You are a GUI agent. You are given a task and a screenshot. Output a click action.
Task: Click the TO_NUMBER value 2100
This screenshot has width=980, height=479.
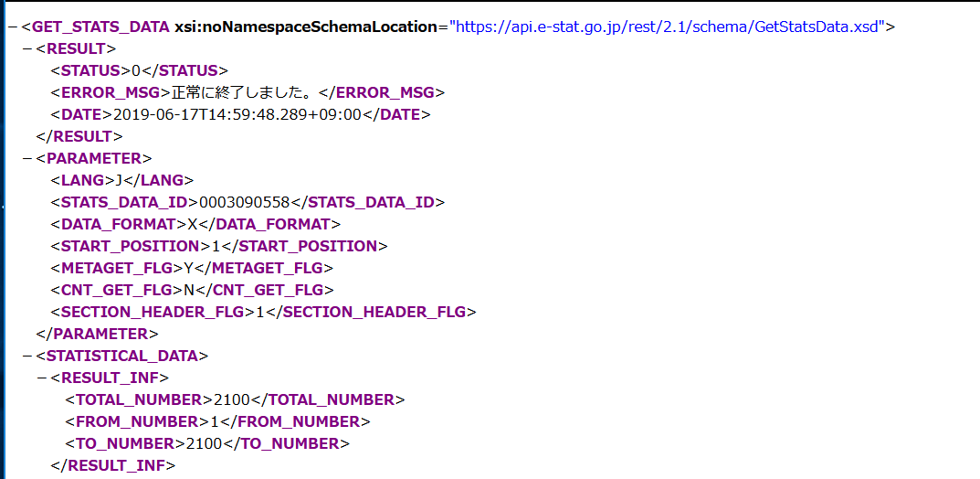pos(204,443)
